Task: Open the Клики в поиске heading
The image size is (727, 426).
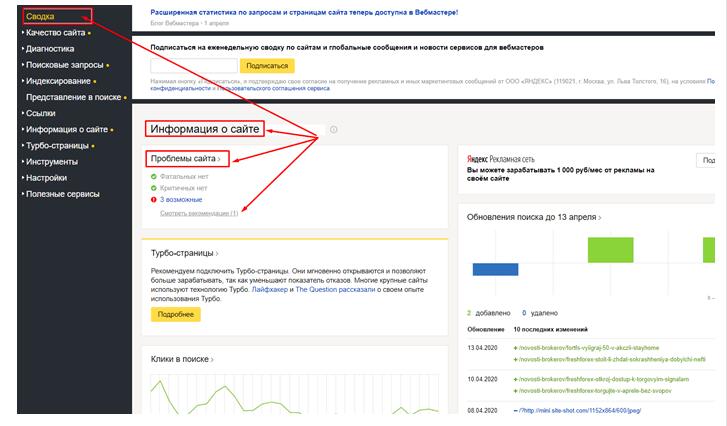Action: [182, 359]
